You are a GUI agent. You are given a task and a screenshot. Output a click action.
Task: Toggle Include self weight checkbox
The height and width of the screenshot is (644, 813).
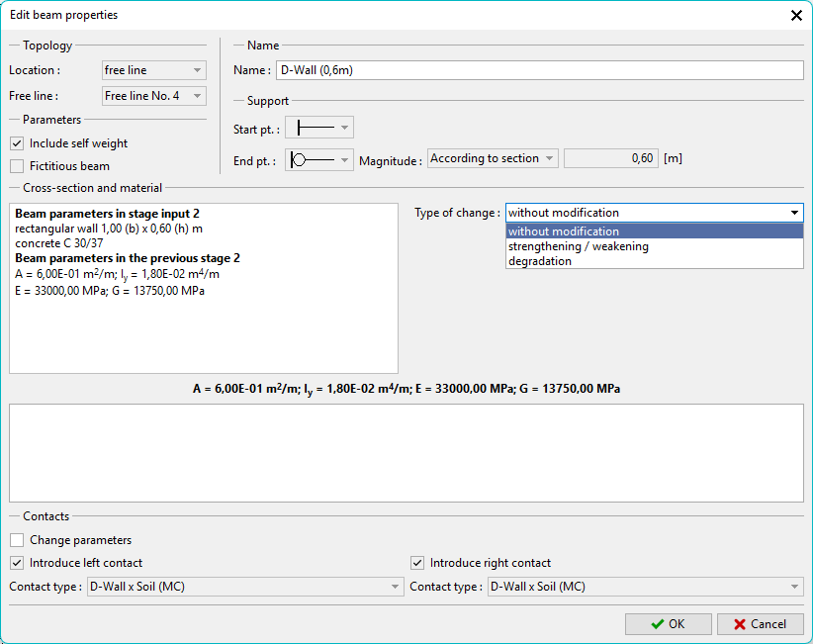[17, 143]
